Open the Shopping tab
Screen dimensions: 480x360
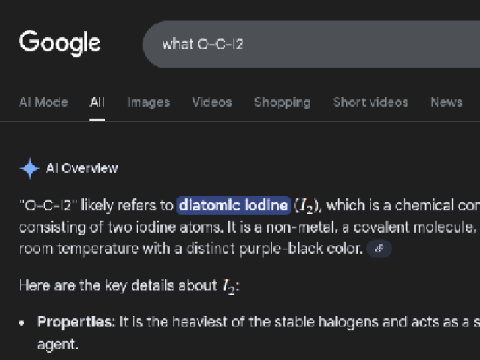pyautogui.click(x=282, y=102)
